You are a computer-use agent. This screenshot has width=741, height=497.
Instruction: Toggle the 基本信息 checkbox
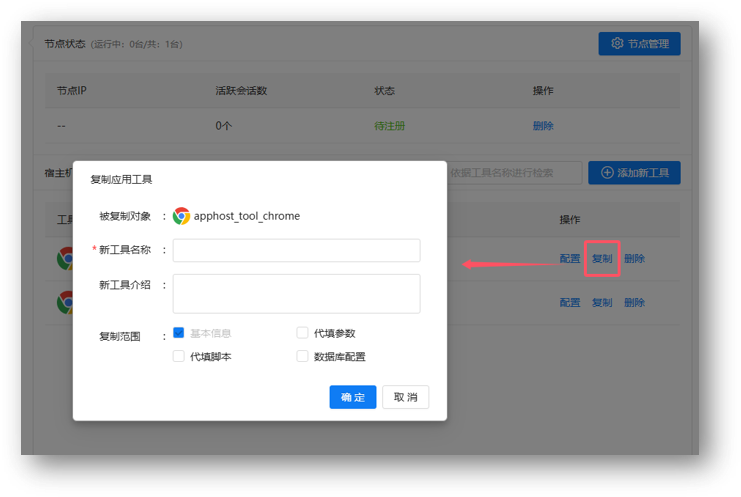[179, 333]
